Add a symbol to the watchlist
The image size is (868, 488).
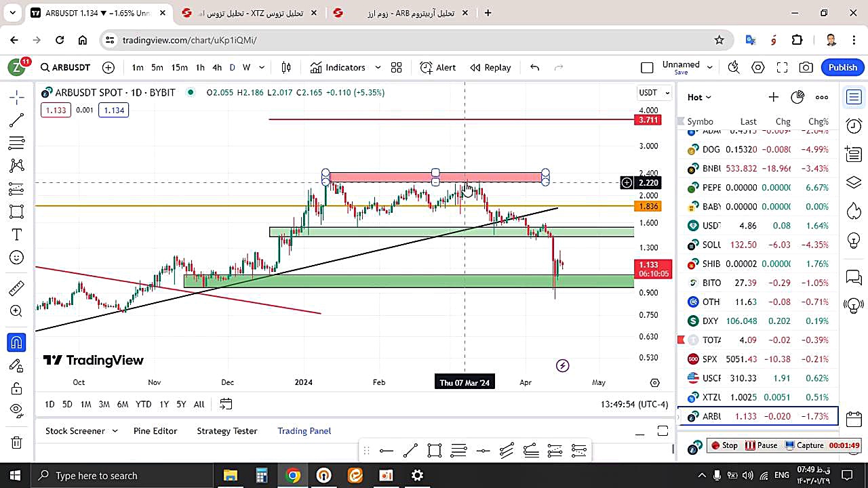tap(773, 97)
